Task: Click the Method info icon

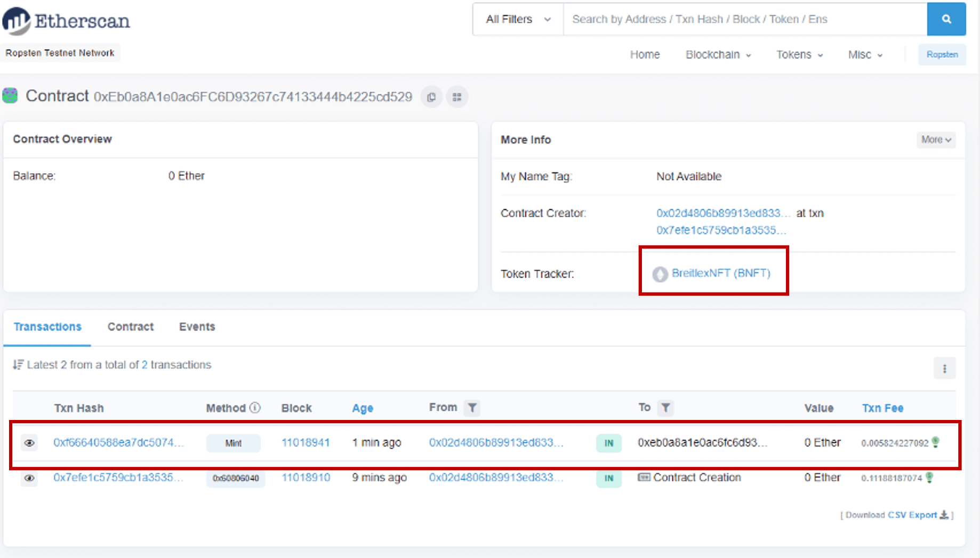Action: pos(255,408)
